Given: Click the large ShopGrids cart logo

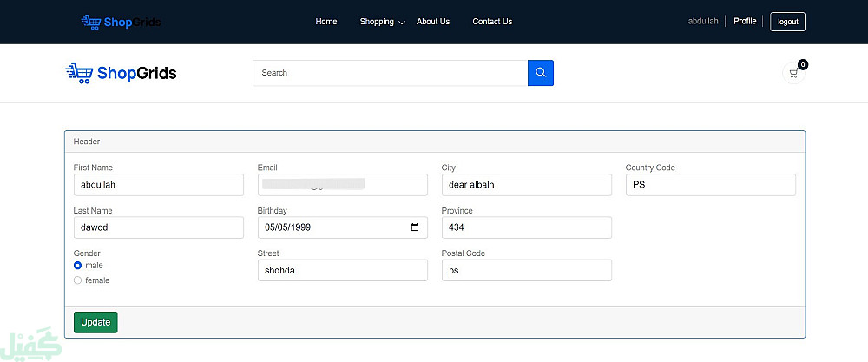Looking at the screenshot, I should (x=122, y=73).
